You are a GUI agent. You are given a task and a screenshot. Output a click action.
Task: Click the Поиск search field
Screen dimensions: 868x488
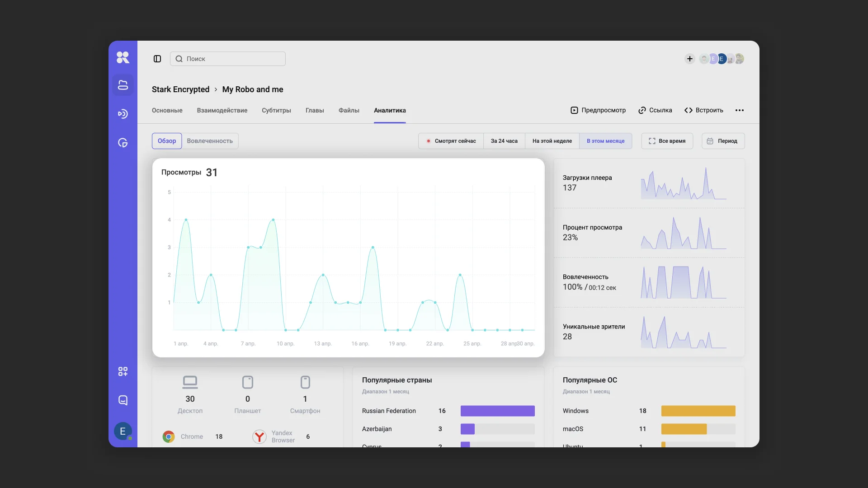point(228,59)
